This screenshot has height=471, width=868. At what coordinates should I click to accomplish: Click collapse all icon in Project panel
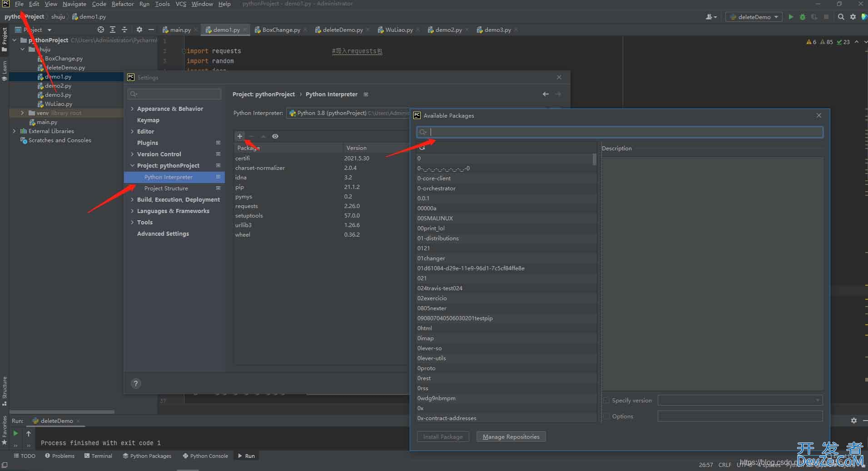(124, 30)
